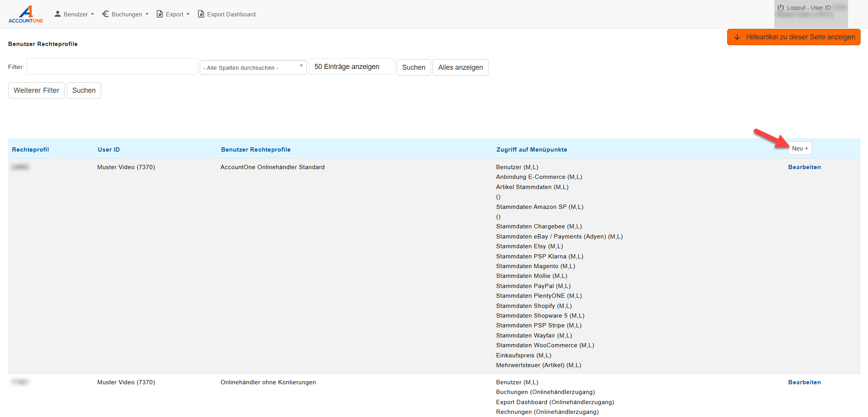Open the 'Alle Spalten durchsuchen' dropdown

[253, 67]
